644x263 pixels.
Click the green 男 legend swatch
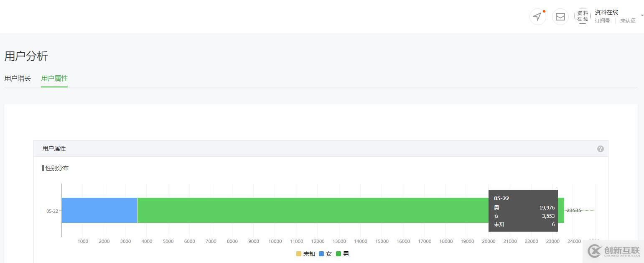(x=339, y=254)
